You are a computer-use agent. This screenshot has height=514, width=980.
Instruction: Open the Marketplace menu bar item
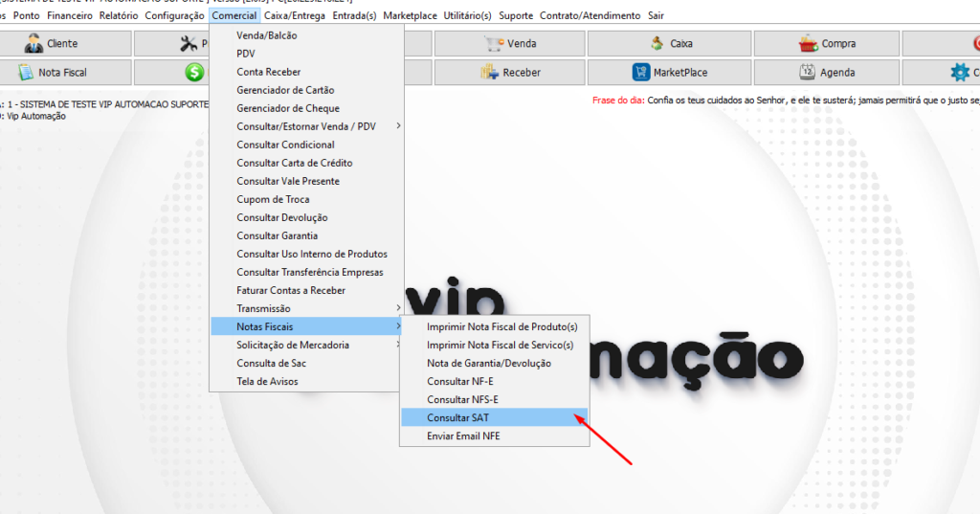point(410,15)
